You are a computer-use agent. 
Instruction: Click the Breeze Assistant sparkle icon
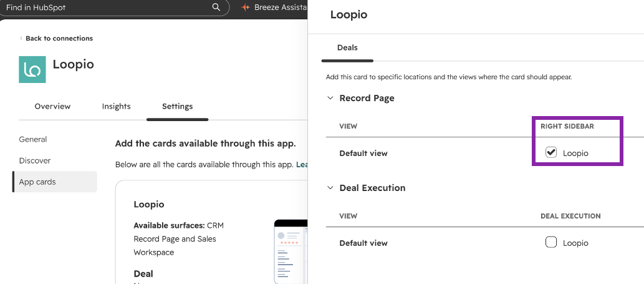point(246,7)
